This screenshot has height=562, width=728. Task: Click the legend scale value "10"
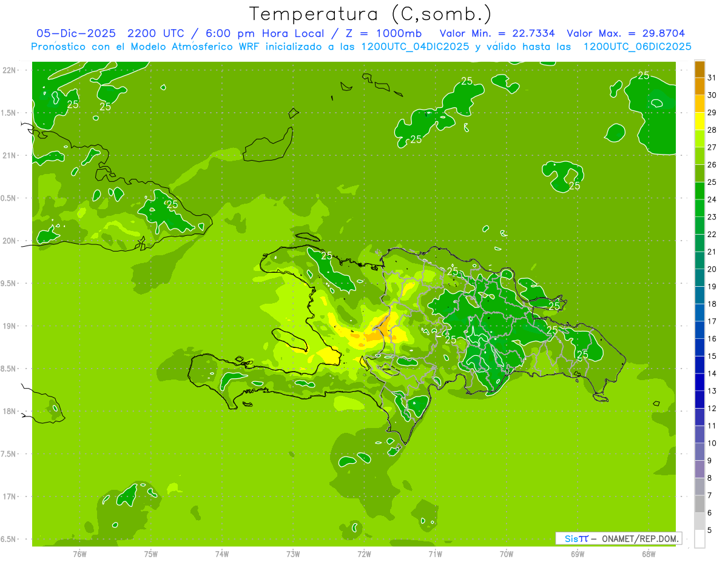[712, 444]
